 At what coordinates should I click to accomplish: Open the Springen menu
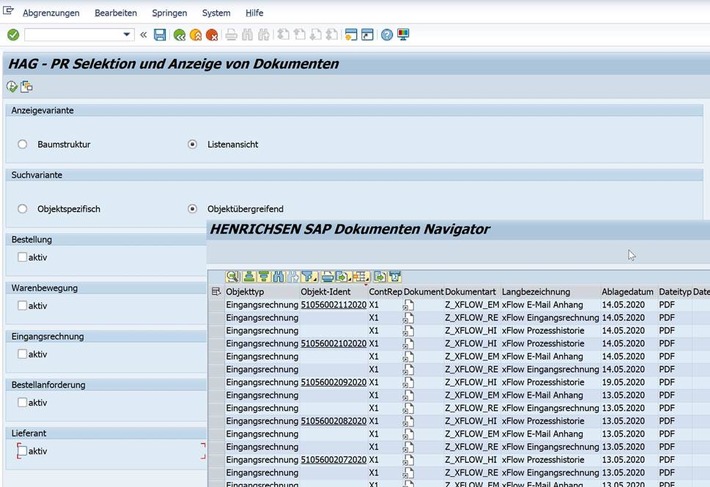pos(169,13)
